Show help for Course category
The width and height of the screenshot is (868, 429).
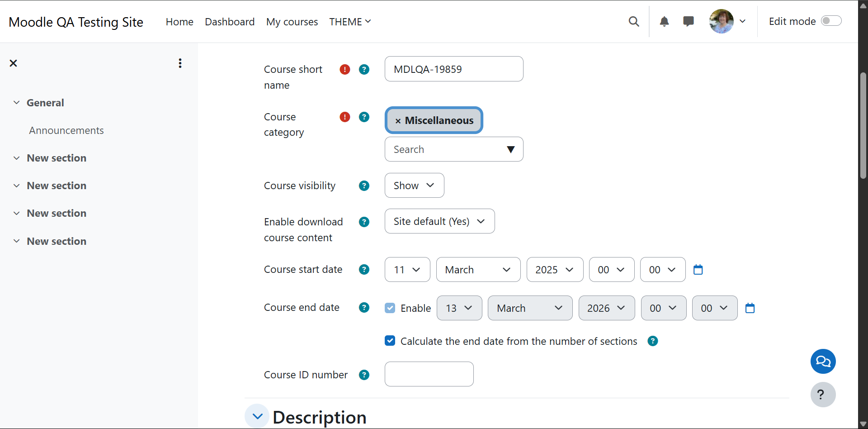(x=364, y=117)
